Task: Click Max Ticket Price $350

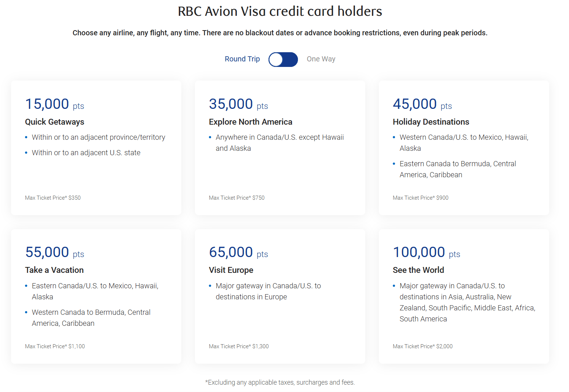Action: click(53, 198)
